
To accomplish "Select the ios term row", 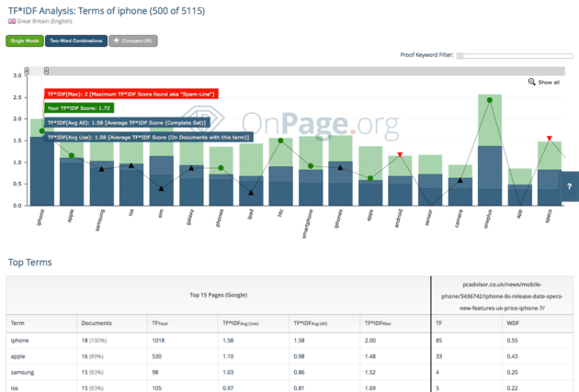I will pyautogui.click(x=289, y=387).
